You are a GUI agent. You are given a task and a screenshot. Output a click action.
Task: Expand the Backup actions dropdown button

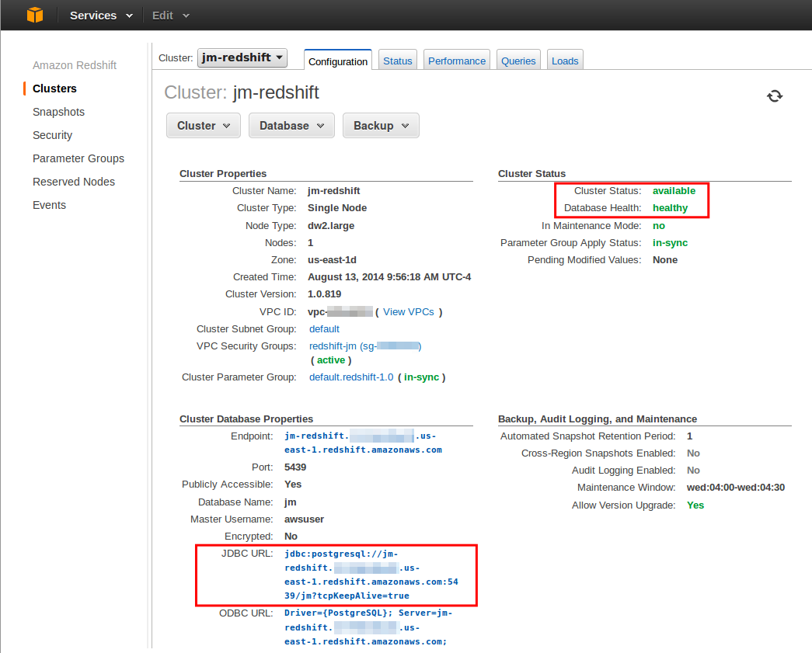click(x=381, y=126)
